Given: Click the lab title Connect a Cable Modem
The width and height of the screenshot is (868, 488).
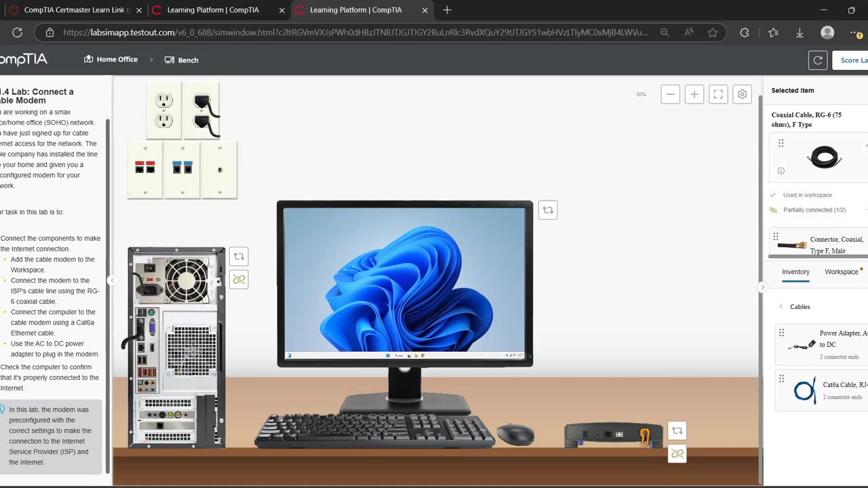Looking at the screenshot, I should tap(37, 96).
